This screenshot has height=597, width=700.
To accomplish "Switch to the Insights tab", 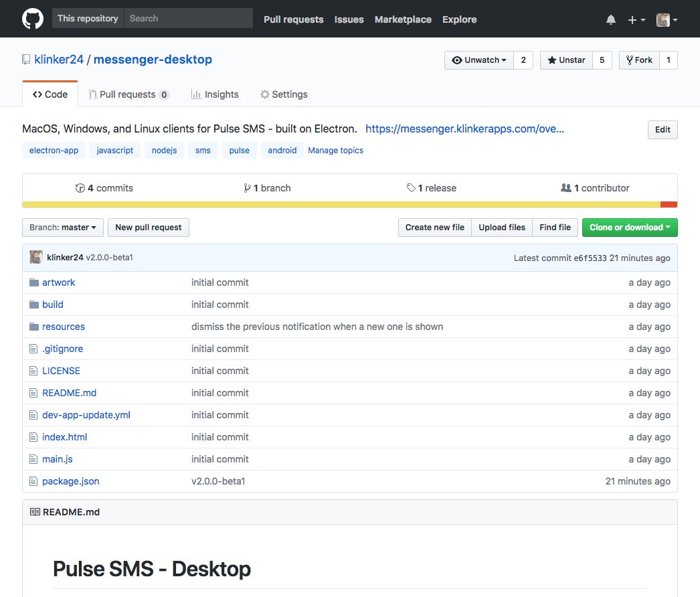I will pos(215,94).
